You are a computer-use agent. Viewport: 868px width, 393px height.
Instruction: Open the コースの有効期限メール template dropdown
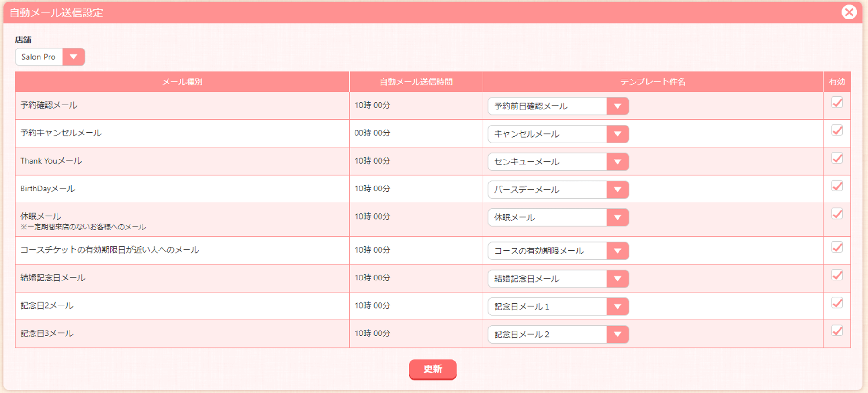point(558,251)
